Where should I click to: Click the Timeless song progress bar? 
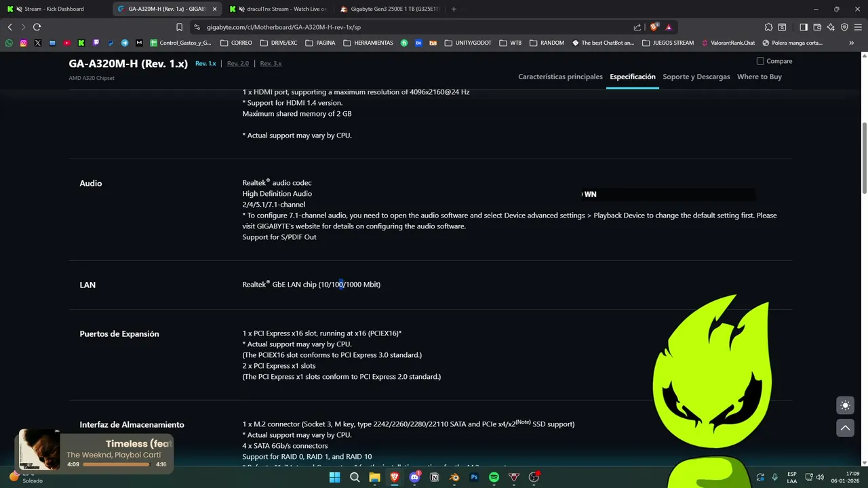pos(116,464)
